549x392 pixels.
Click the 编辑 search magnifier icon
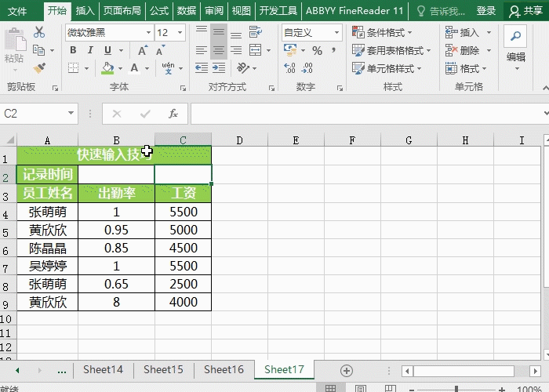[x=515, y=36]
